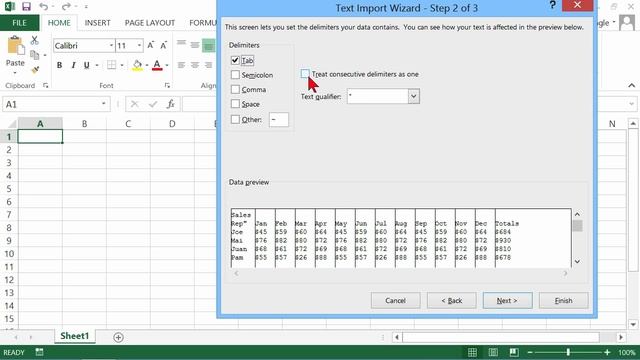Click the Finish button in wizard
Image resolution: width=640 pixels, height=360 pixels.
click(x=563, y=300)
